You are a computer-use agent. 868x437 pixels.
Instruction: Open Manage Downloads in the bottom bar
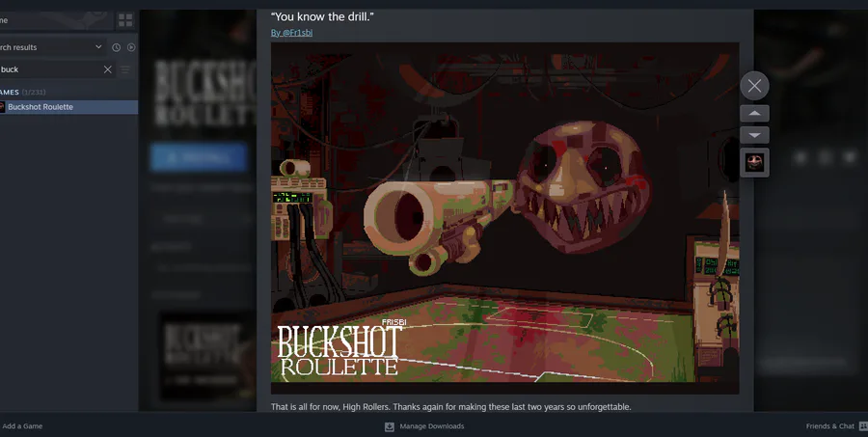(424, 426)
